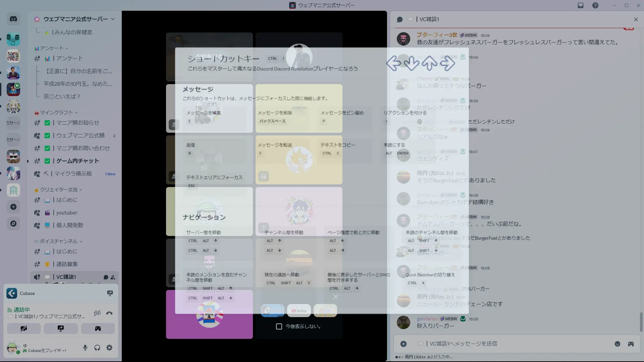The height and width of the screenshot is (362, 644).
Task: Collapse the マインクラフト category
Action: click(x=56, y=113)
